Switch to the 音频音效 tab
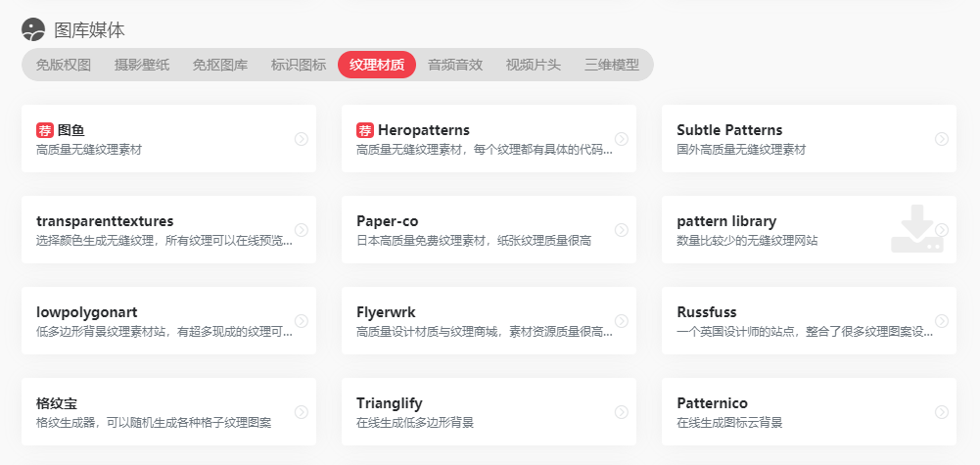980x465 pixels. coord(455,65)
